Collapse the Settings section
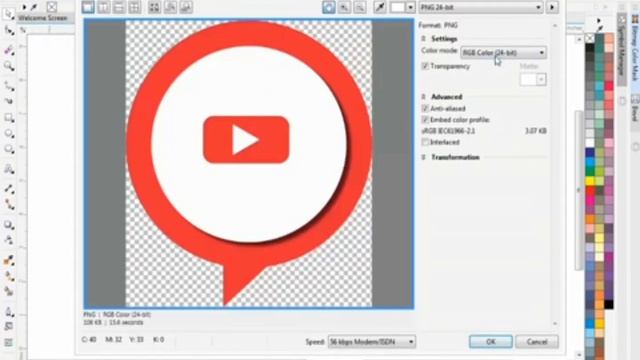The width and height of the screenshot is (640, 360). pos(423,39)
